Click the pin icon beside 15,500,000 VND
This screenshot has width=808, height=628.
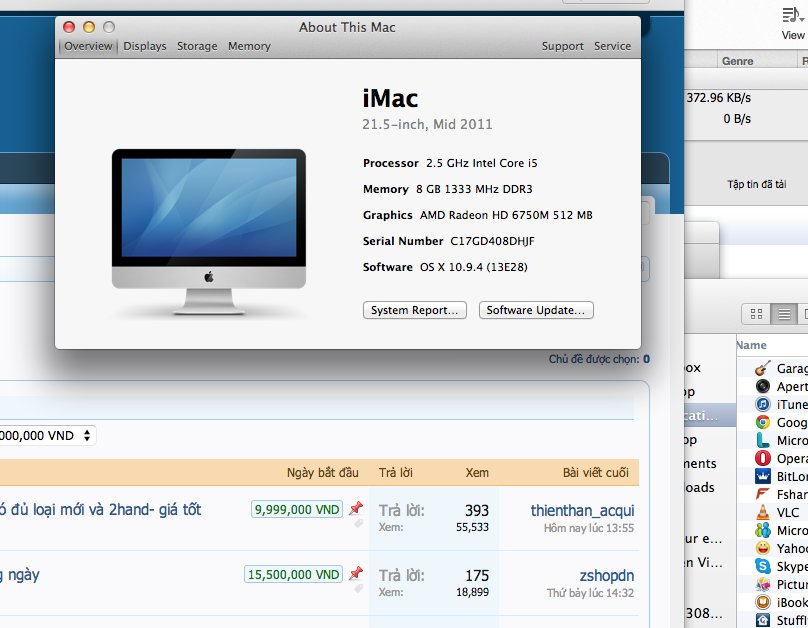tap(356, 573)
